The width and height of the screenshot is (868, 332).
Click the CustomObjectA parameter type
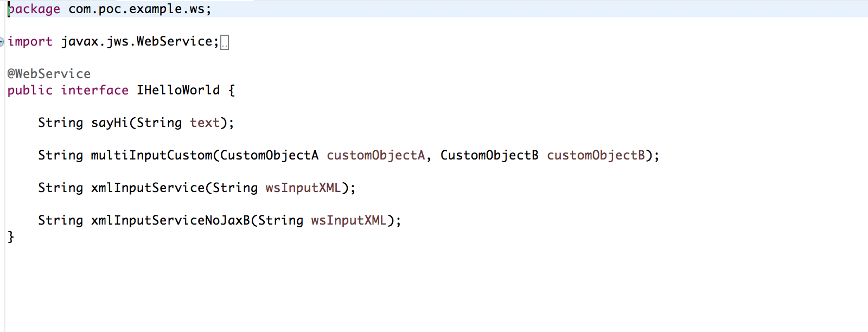tap(269, 155)
